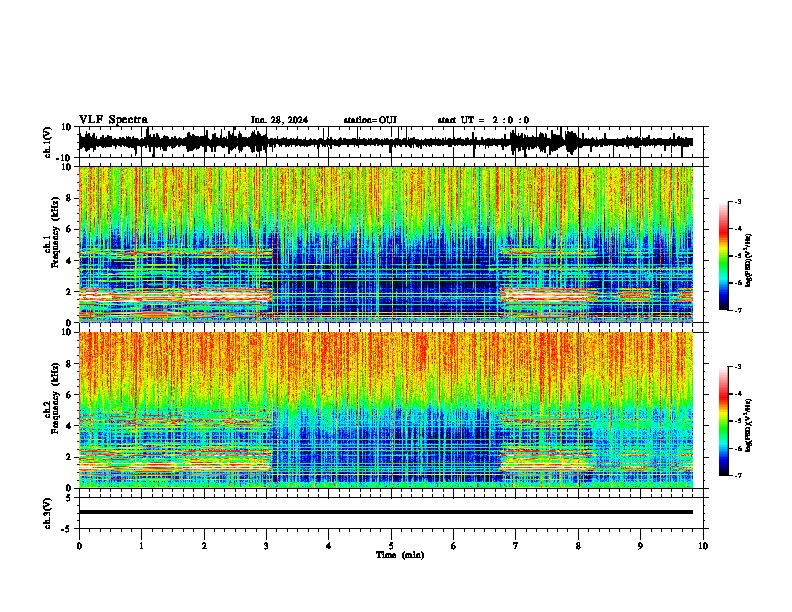792x612 pixels.
Task: Click the ch.3(V) axis label
Action: [x=48, y=513]
